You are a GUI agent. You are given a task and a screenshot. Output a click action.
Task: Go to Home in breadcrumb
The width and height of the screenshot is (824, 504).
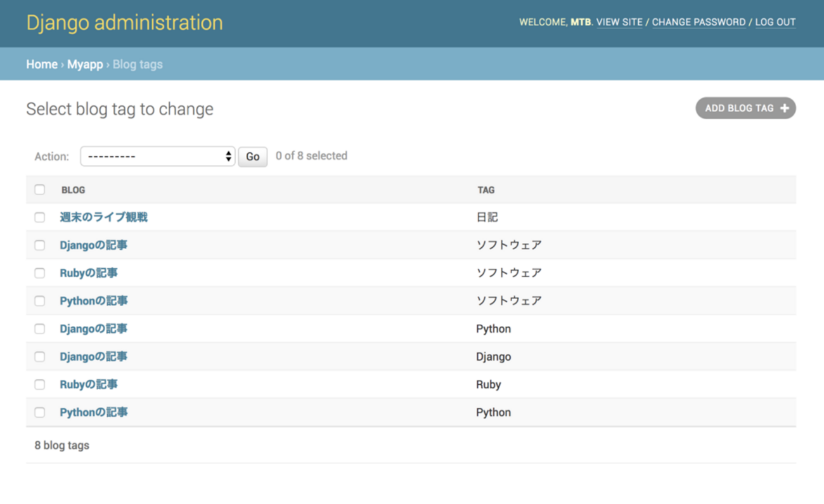[42, 65]
